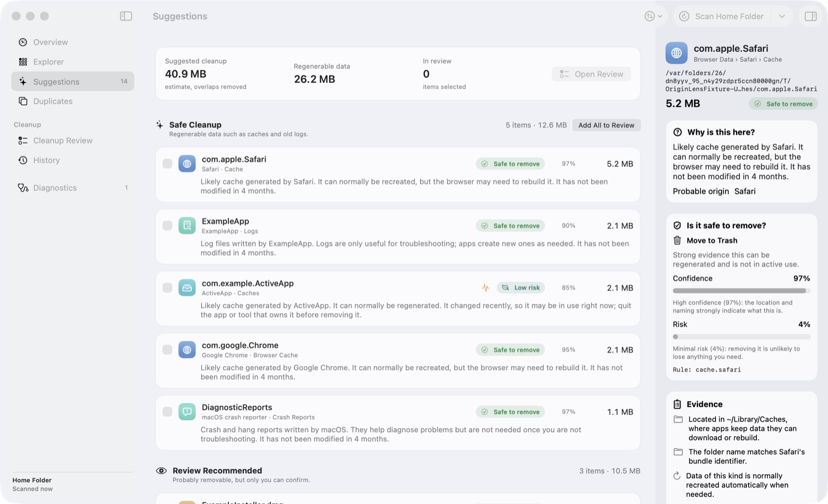
Task: Click the Low risk badge on ActiveApp row
Action: (x=521, y=288)
